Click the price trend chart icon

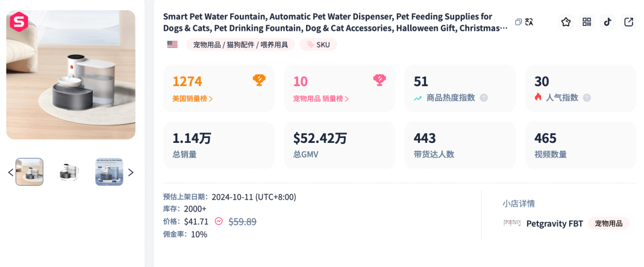[x=219, y=221]
